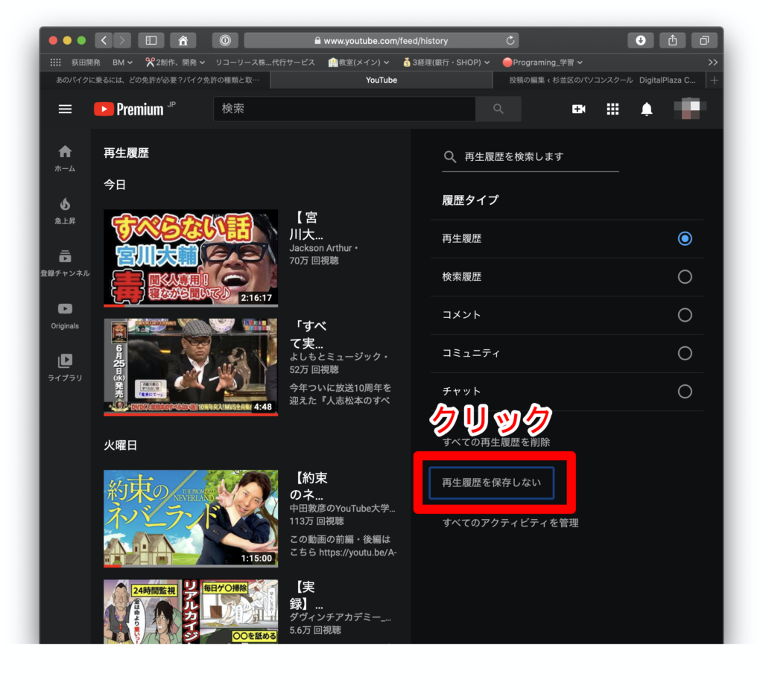This screenshot has height=700, width=763.
Task: Select the コミュニティ radio button
Action: coord(684,354)
